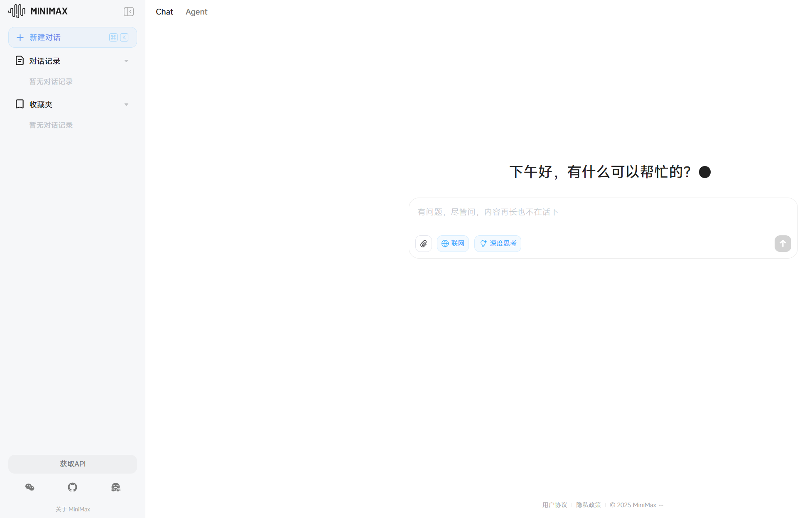Expand the ellipsis after © 2025 MiniMax

(x=661, y=505)
